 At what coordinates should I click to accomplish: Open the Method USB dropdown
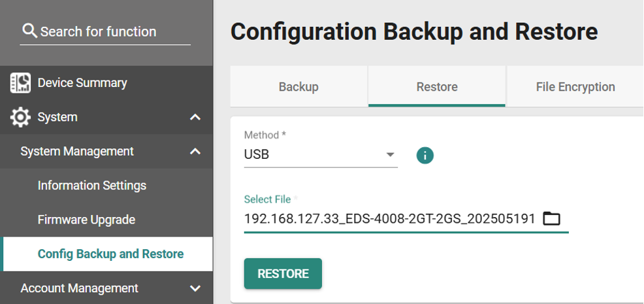(321, 155)
